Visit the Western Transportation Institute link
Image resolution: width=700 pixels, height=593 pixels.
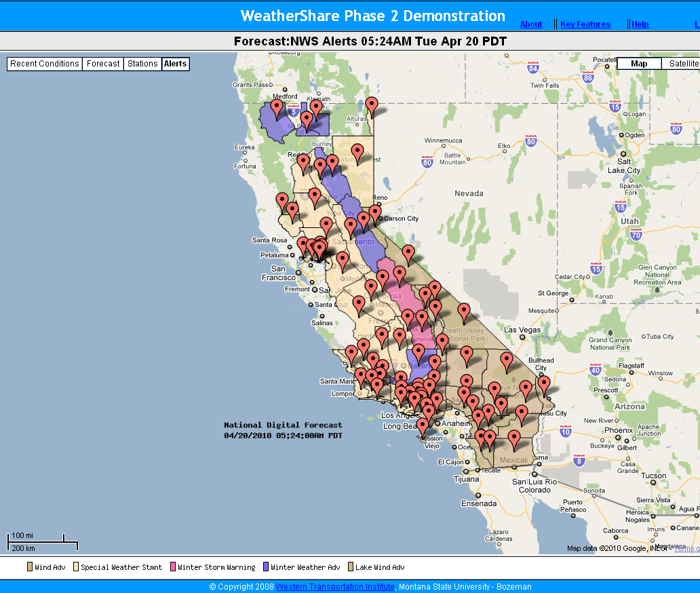point(335,587)
